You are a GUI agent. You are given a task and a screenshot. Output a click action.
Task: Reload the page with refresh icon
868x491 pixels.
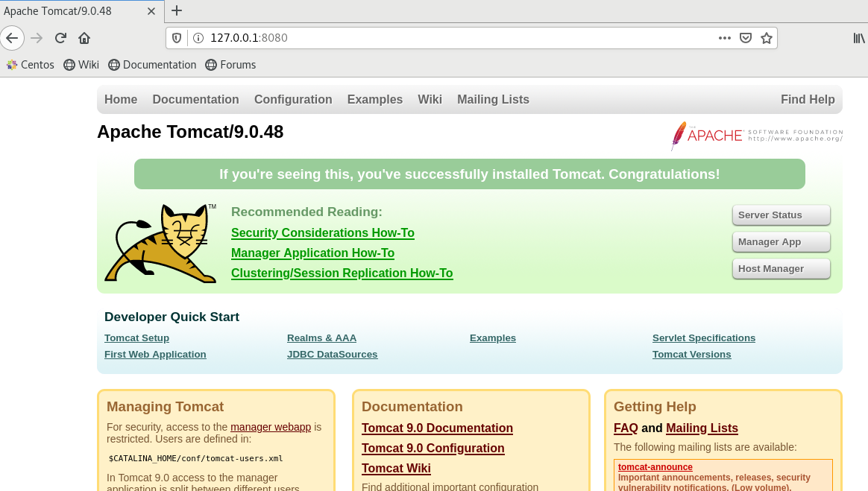[x=61, y=38]
